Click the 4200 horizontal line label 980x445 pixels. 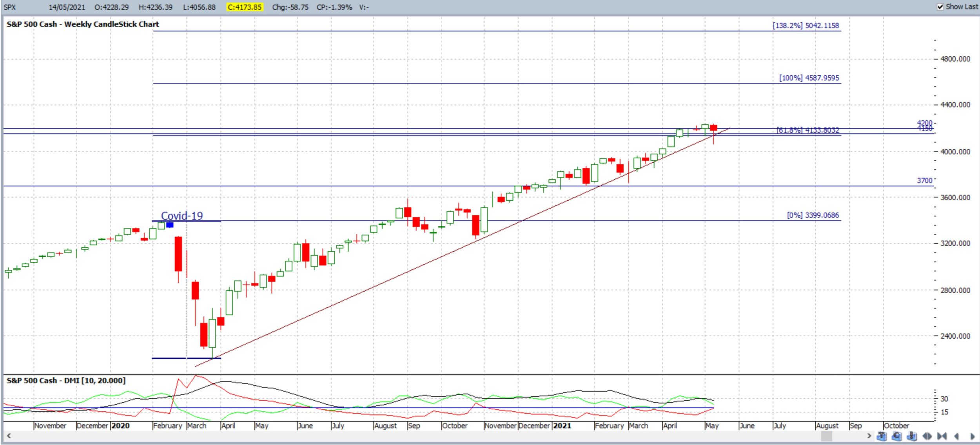pos(924,123)
